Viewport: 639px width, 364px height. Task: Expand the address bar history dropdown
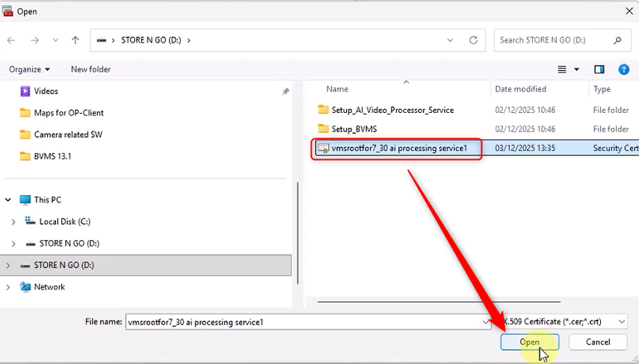tap(450, 40)
